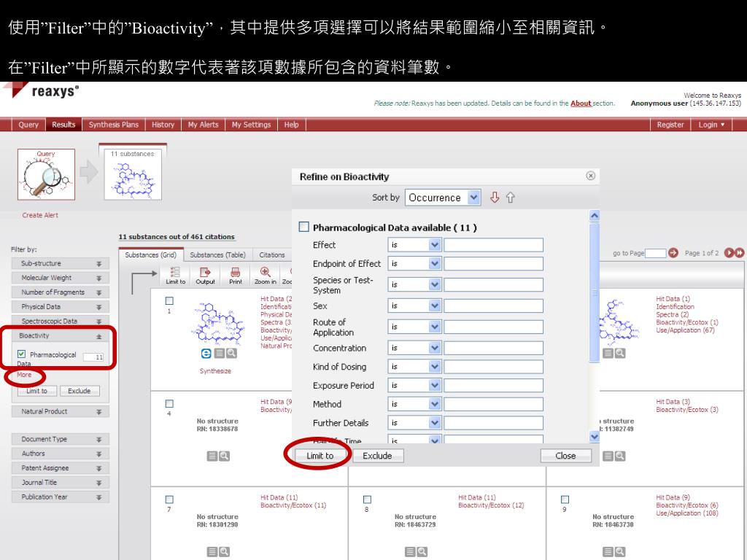Click the Print toolbar icon
The width and height of the screenshot is (747, 560).
tap(236, 275)
